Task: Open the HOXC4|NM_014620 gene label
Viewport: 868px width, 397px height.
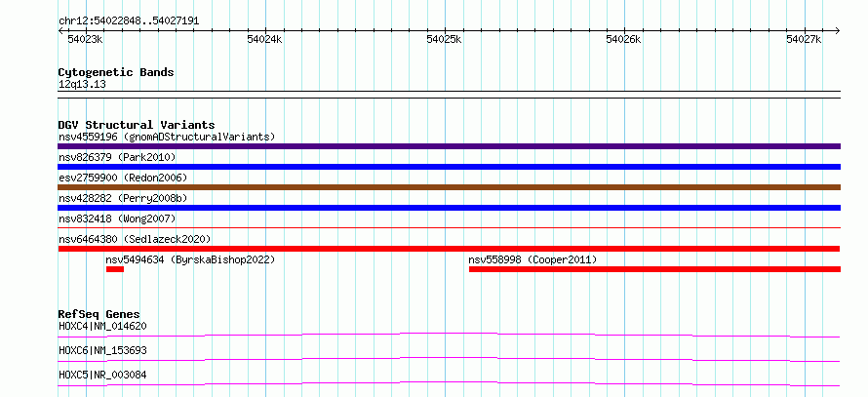Action: pos(102,326)
